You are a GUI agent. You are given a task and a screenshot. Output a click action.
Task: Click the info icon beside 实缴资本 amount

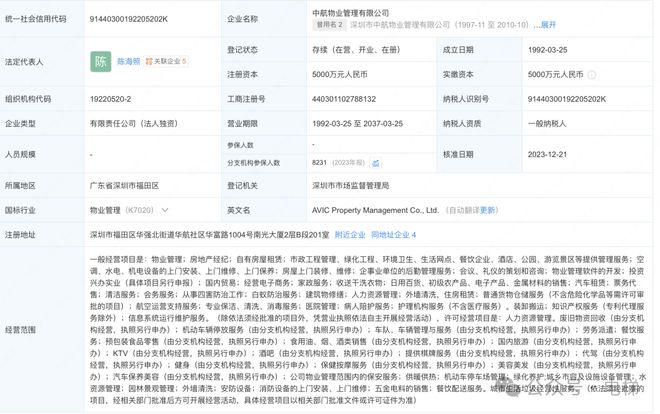coord(592,75)
